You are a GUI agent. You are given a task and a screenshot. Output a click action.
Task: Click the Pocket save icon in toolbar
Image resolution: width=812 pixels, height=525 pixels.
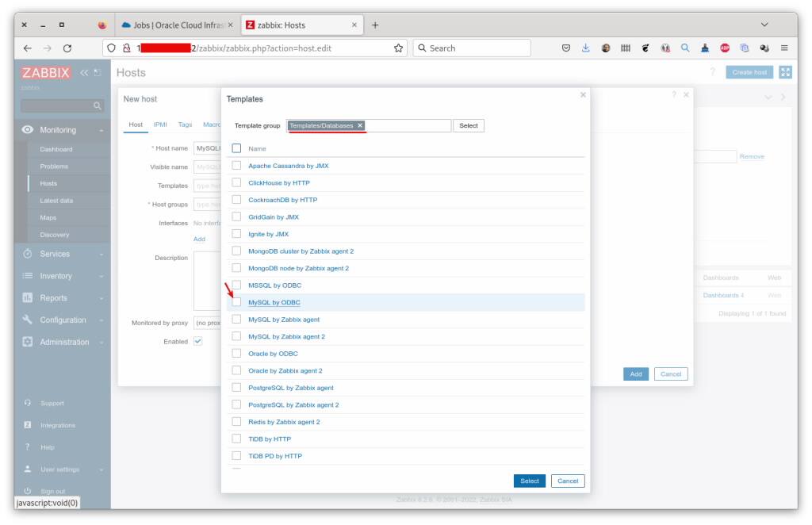click(x=566, y=48)
